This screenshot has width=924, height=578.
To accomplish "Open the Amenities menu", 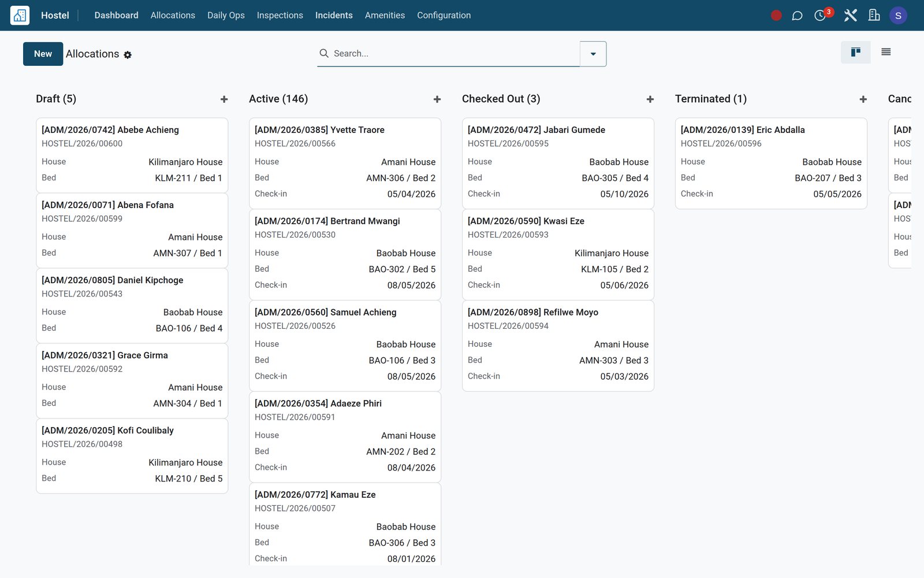I will click(385, 16).
